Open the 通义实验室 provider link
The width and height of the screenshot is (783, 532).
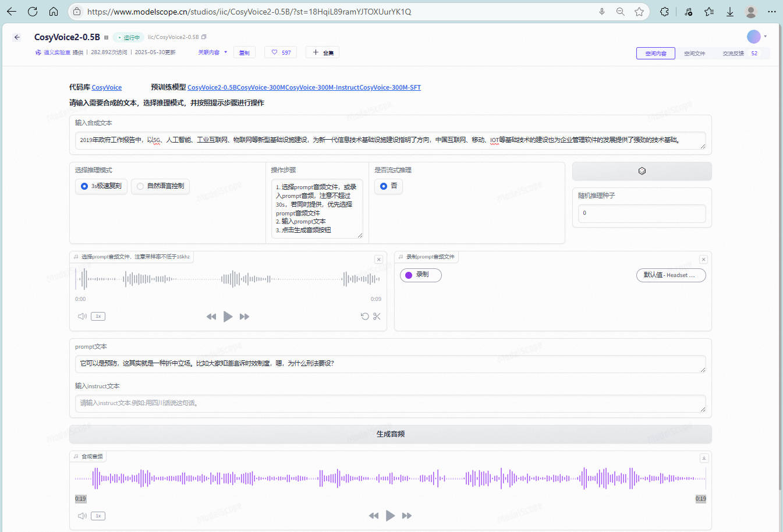[57, 52]
